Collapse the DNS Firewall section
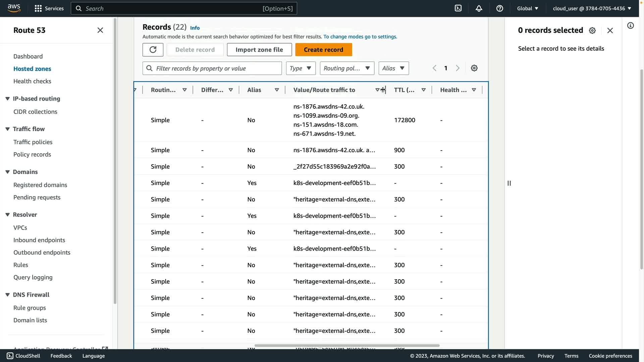This screenshot has width=644, height=362. [7, 295]
